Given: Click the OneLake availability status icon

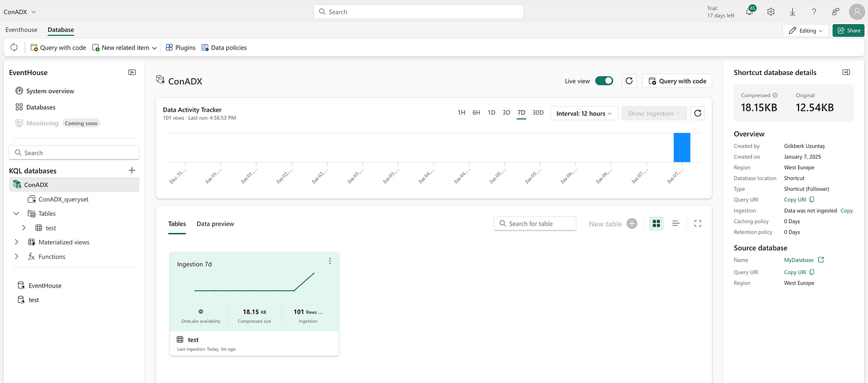Looking at the screenshot, I should coord(200,312).
